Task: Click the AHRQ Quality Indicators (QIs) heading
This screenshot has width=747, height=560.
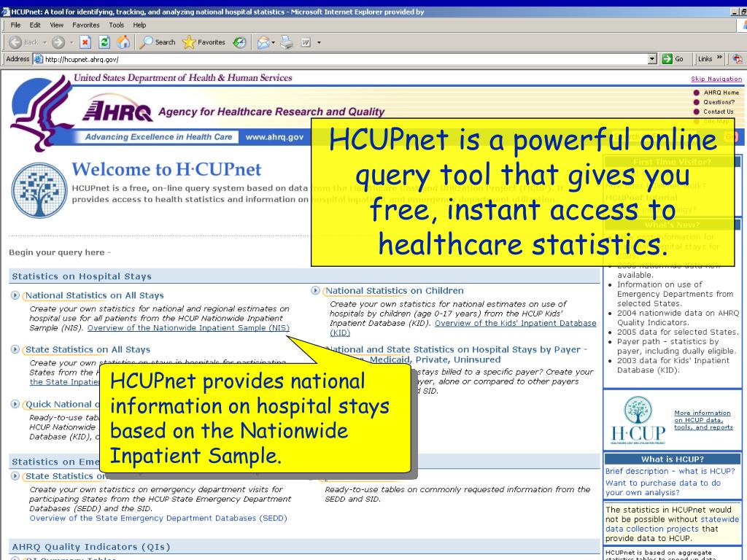Action: pyautogui.click(x=91, y=547)
